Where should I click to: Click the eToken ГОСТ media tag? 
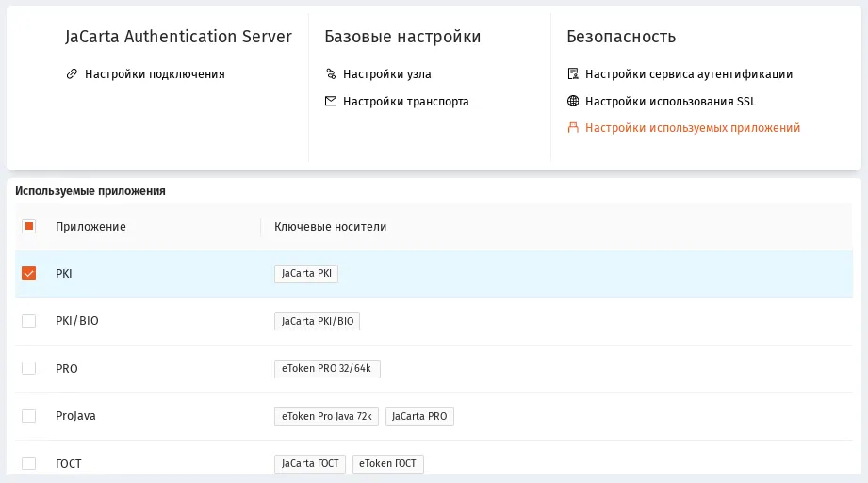point(388,463)
